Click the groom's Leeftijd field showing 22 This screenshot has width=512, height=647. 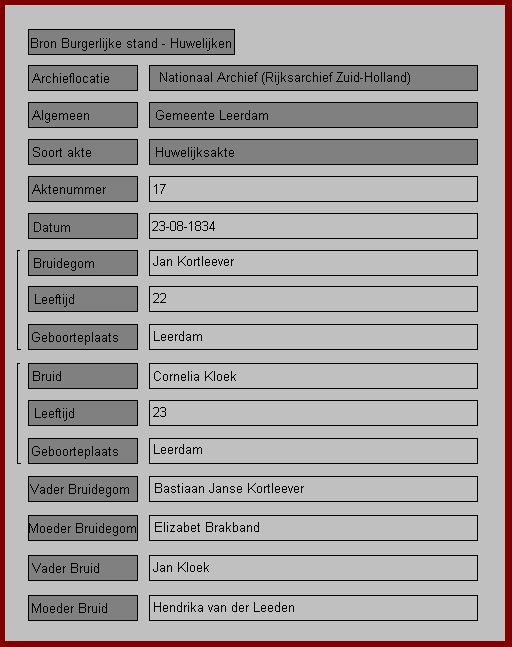tap(313, 299)
